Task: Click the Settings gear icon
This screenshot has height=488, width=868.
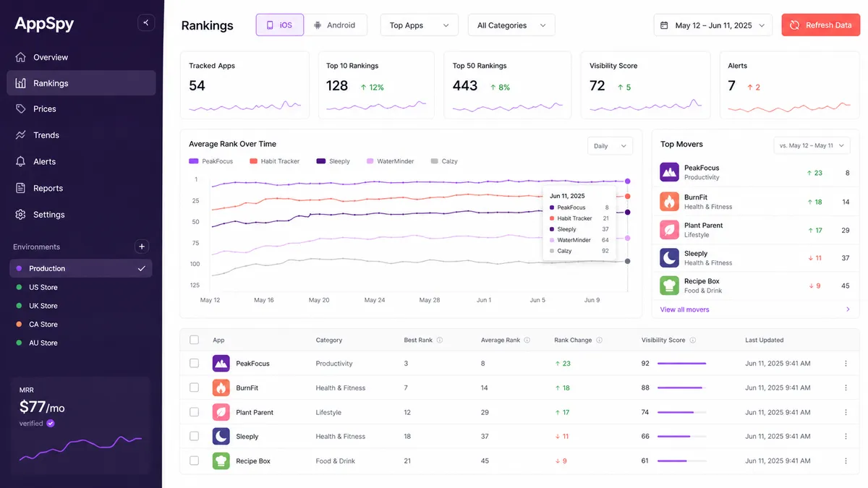Action: tap(20, 215)
